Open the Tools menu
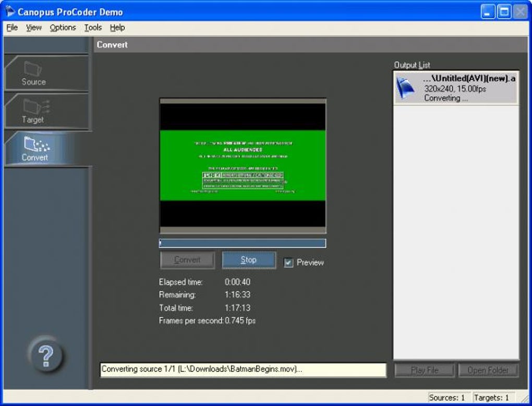The width and height of the screenshot is (532, 406). click(93, 28)
